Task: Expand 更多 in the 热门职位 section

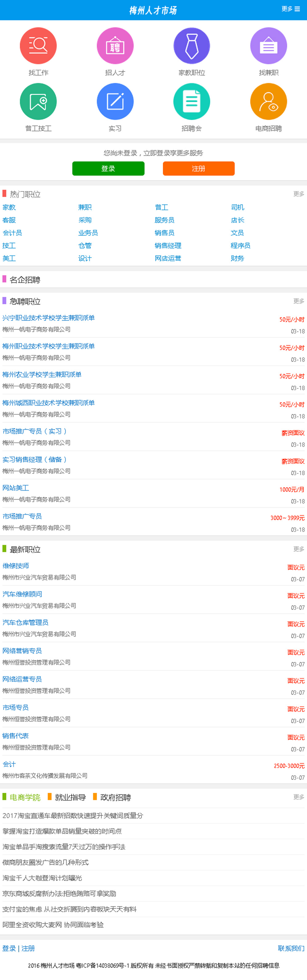Action: (299, 194)
